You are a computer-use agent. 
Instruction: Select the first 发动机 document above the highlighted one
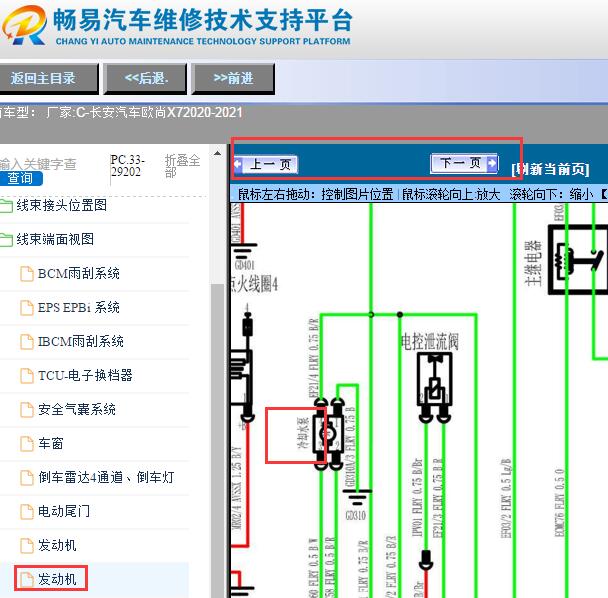coord(57,545)
